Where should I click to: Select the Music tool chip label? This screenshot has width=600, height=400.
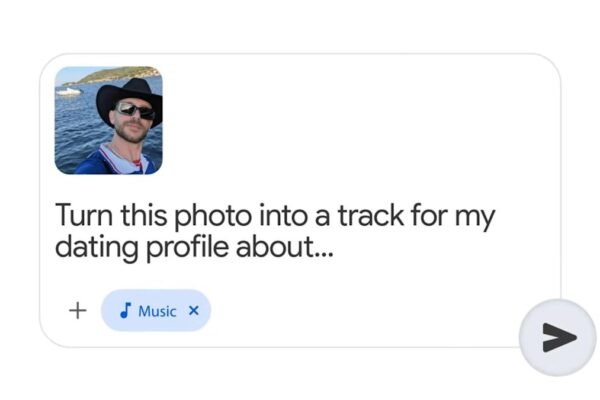click(x=157, y=311)
